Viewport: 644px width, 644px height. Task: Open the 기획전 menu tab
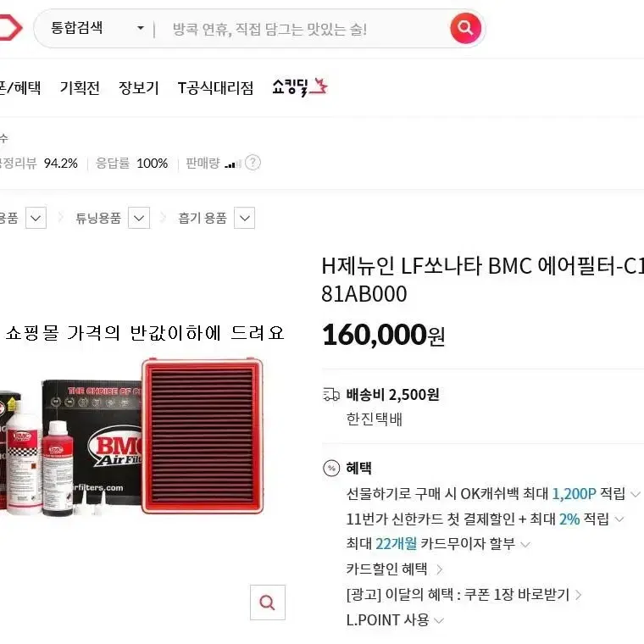point(80,87)
